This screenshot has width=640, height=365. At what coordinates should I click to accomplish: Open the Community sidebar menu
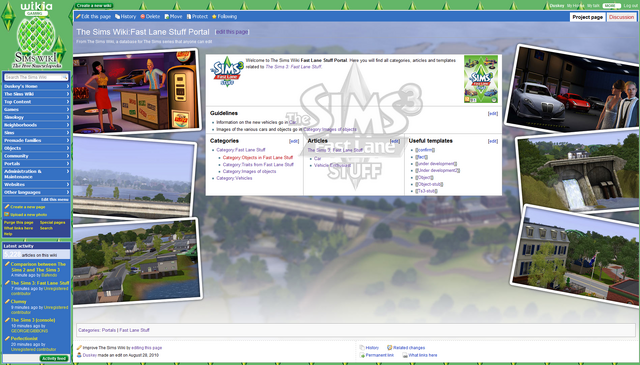[36, 156]
